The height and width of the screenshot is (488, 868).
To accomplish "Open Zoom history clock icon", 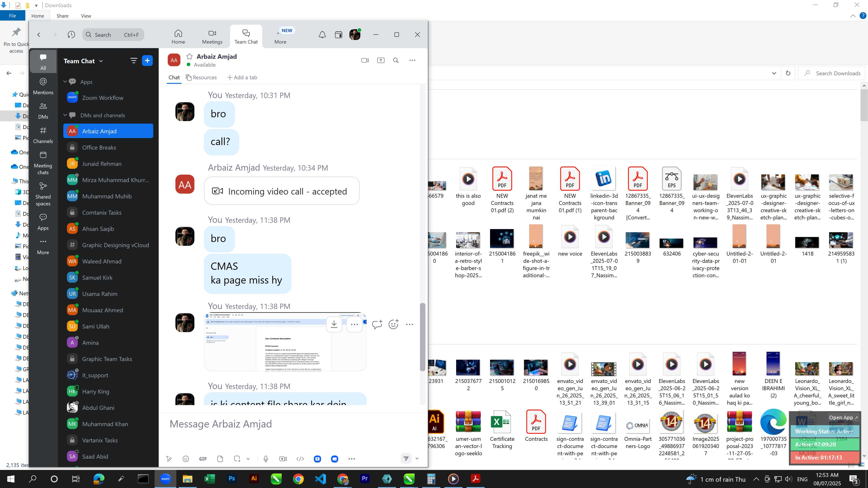I will [x=71, y=35].
